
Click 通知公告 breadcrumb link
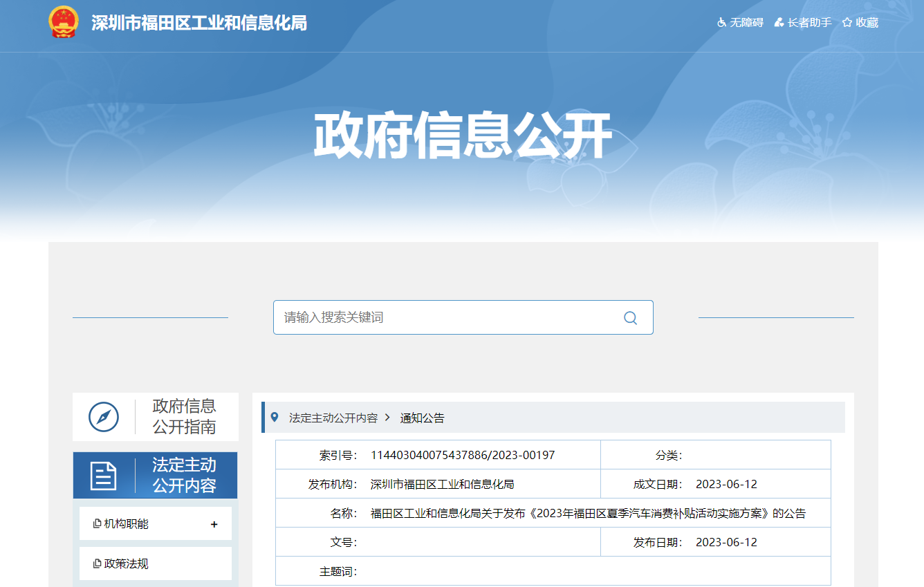[x=423, y=418]
